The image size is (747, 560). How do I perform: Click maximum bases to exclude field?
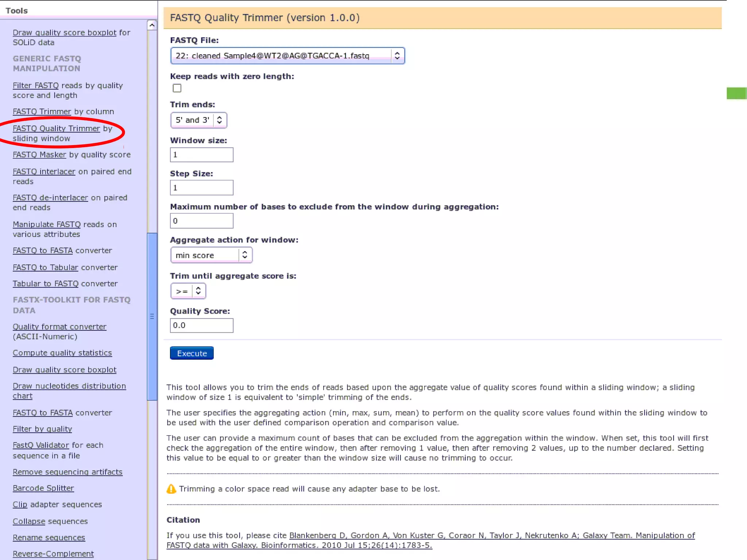click(x=201, y=221)
